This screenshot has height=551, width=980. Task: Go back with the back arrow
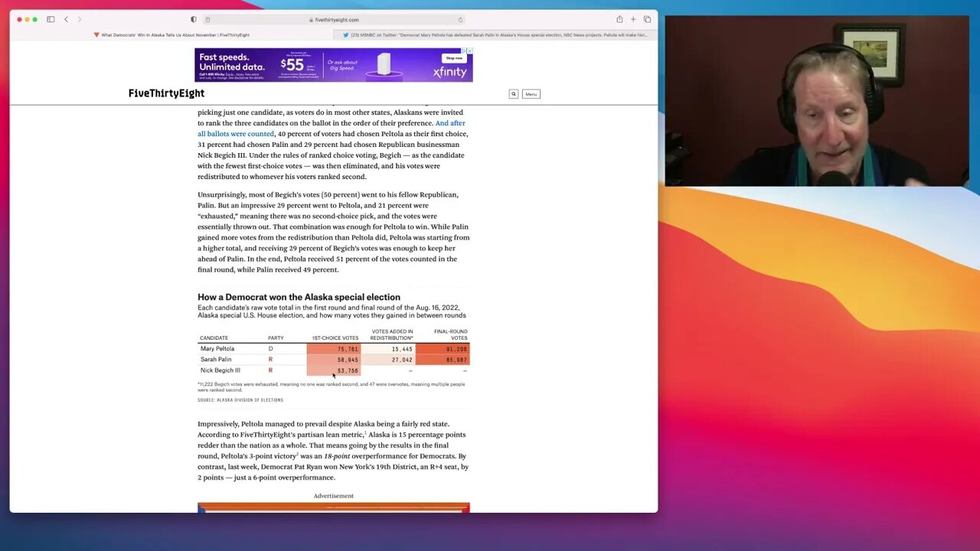(66, 19)
